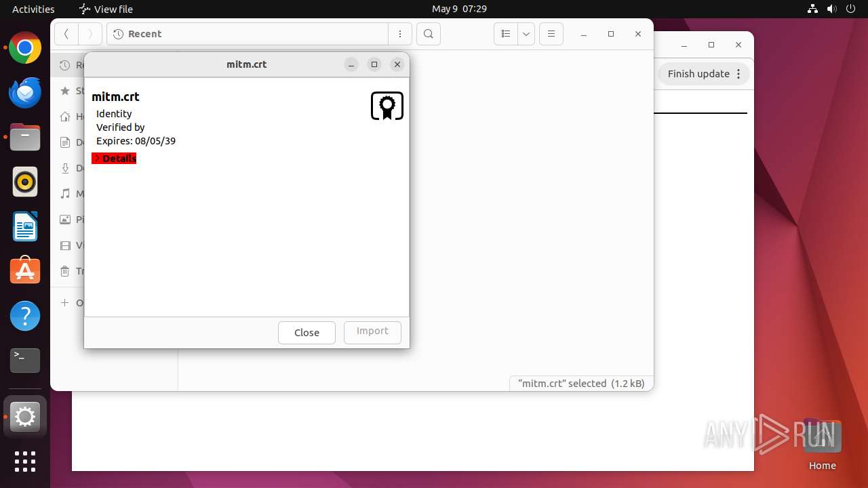Go forward in Files window

pos(90,34)
